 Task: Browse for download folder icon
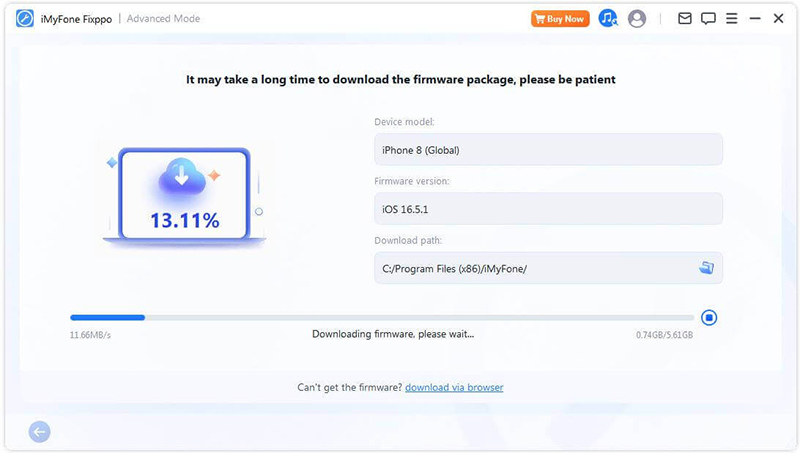pyautogui.click(x=706, y=267)
